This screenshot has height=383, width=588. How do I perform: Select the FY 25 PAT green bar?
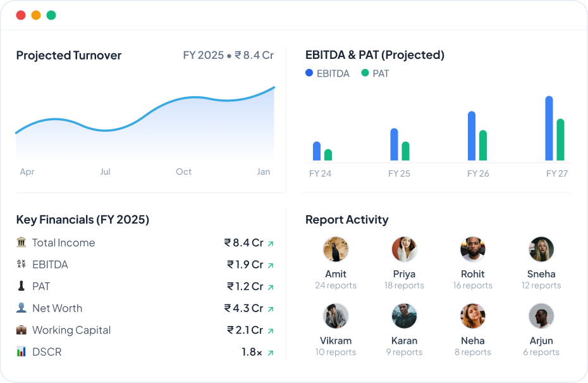tap(405, 151)
